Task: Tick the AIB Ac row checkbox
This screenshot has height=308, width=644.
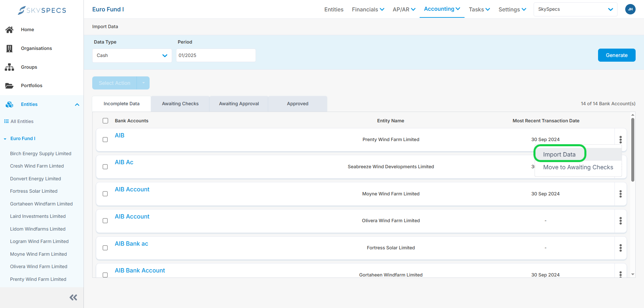Action: [x=105, y=167]
